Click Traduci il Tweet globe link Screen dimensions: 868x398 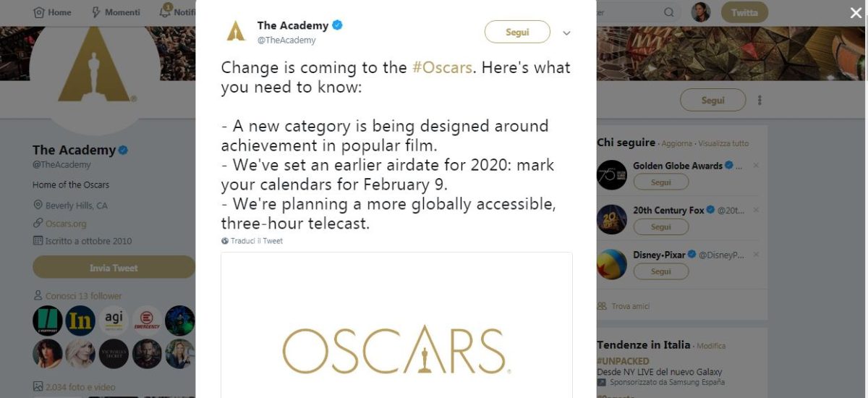coord(252,241)
